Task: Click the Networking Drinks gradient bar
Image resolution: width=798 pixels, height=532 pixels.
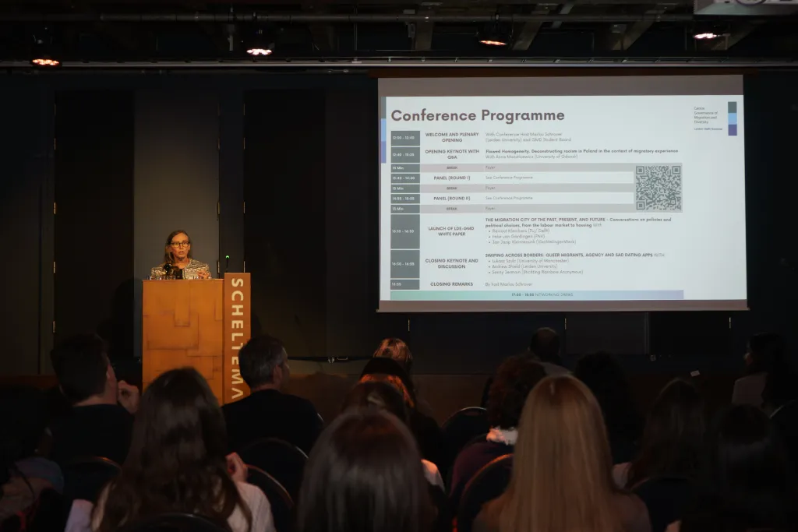Action: pos(536,295)
